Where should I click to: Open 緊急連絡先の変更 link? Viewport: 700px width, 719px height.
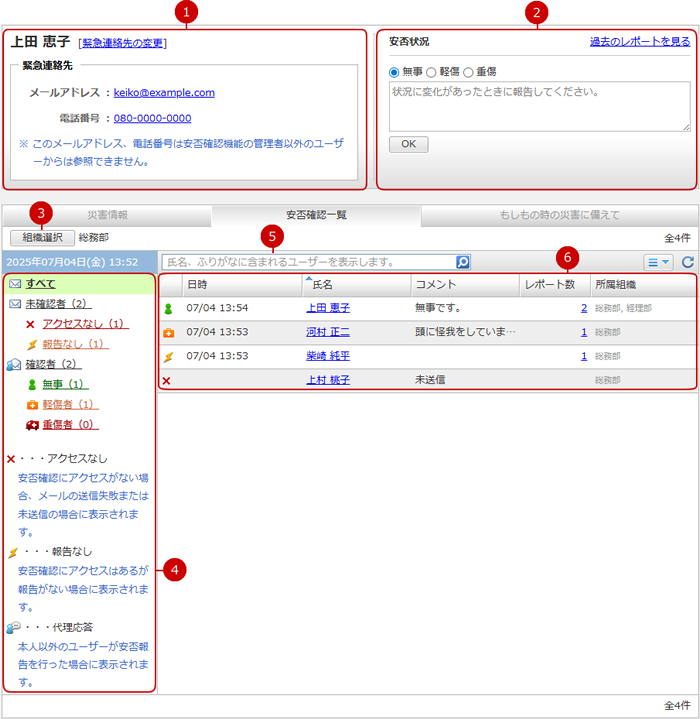(x=122, y=43)
